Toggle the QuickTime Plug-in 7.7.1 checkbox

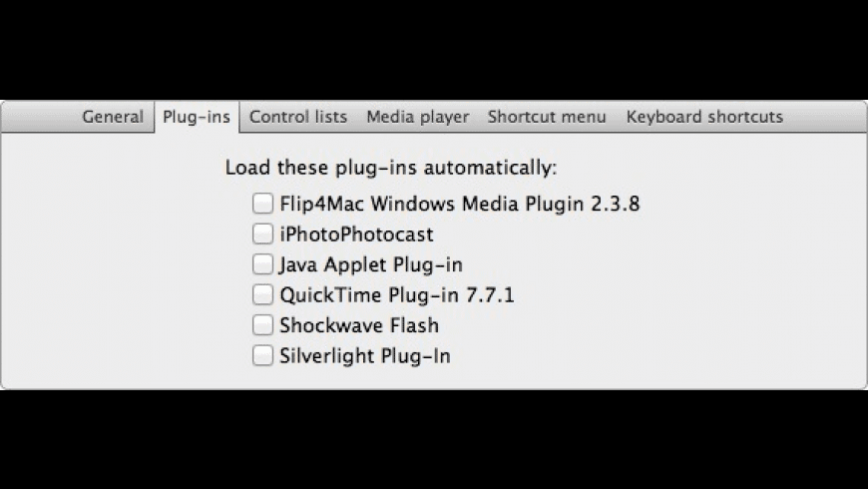point(262,294)
